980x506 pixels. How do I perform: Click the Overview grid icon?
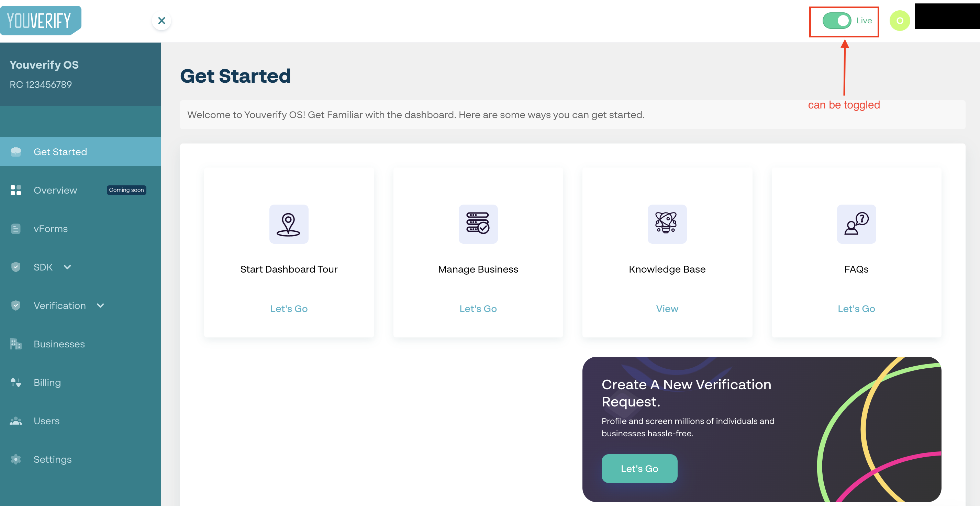[x=15, y=190]
